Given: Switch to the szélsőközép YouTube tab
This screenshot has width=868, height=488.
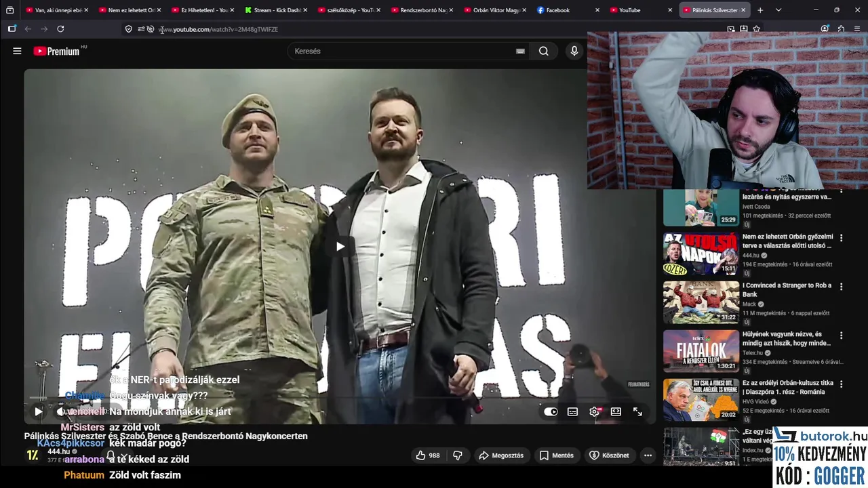Looking at the screenshot, I should (x=348, y=10).
